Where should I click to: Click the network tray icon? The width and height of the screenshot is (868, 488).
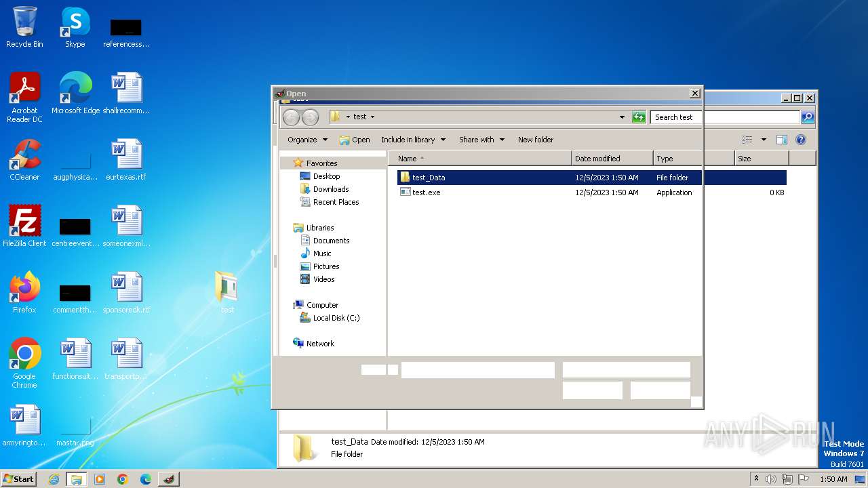click(x=787, y=479)
